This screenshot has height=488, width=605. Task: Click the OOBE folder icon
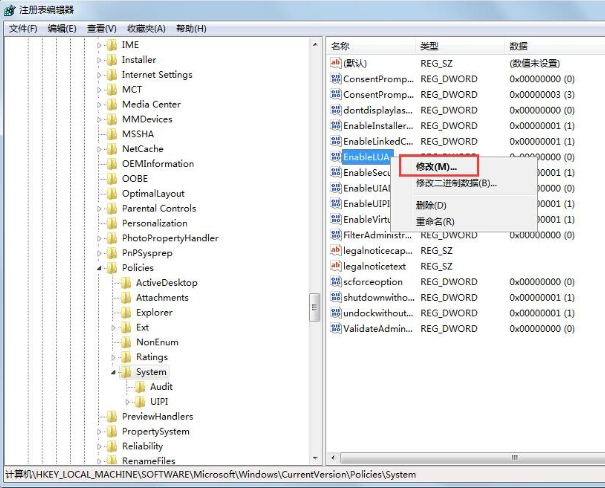click(112, 179)
